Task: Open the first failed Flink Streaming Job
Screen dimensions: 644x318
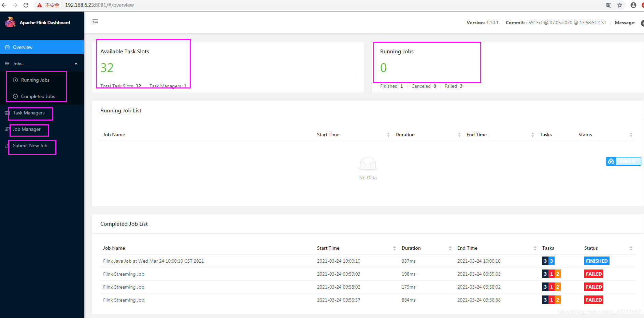Action: pyautogui.click(x=124, y=274)
